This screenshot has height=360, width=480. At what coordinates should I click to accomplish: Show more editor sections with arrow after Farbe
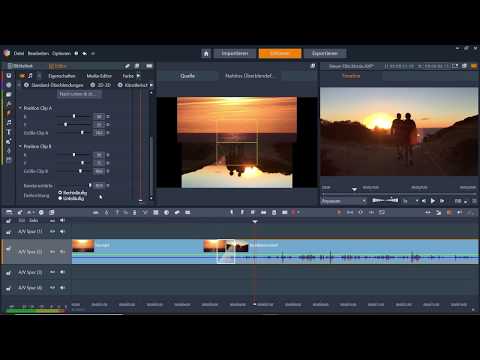pos(138,76)
